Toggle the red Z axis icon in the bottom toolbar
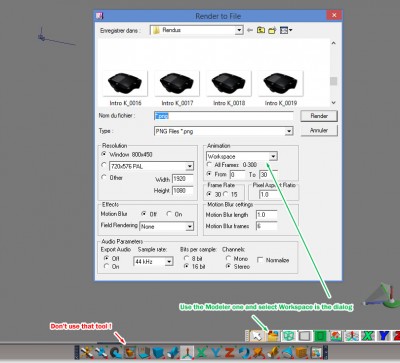This screenshot has width=400, height=363. [x=230, y=352]
